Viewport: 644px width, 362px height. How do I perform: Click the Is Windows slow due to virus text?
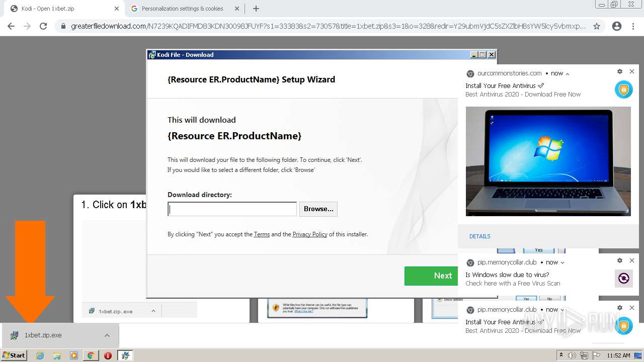[x=507, y=275]
